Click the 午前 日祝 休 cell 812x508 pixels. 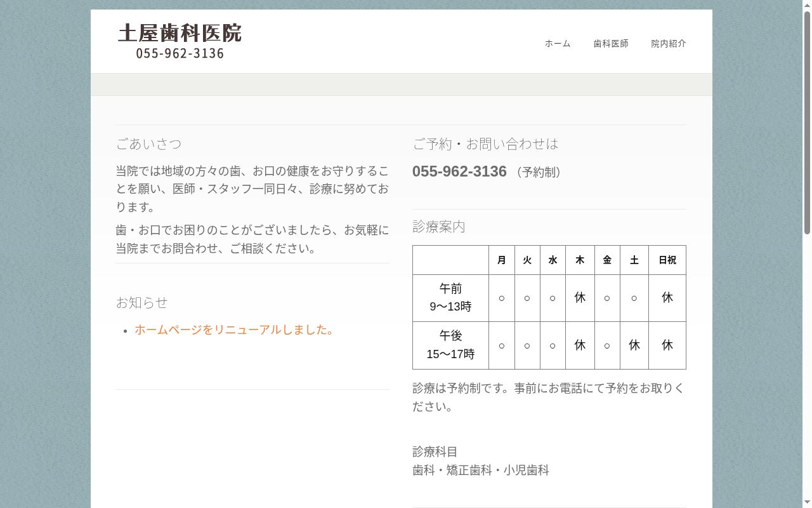pyautogui.click(x=667, y=298)
